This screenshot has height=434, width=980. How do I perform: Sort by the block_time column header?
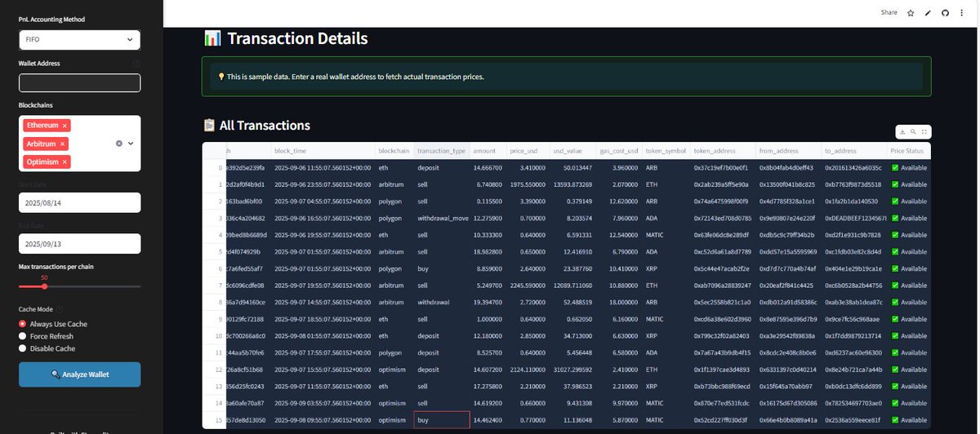323,151
